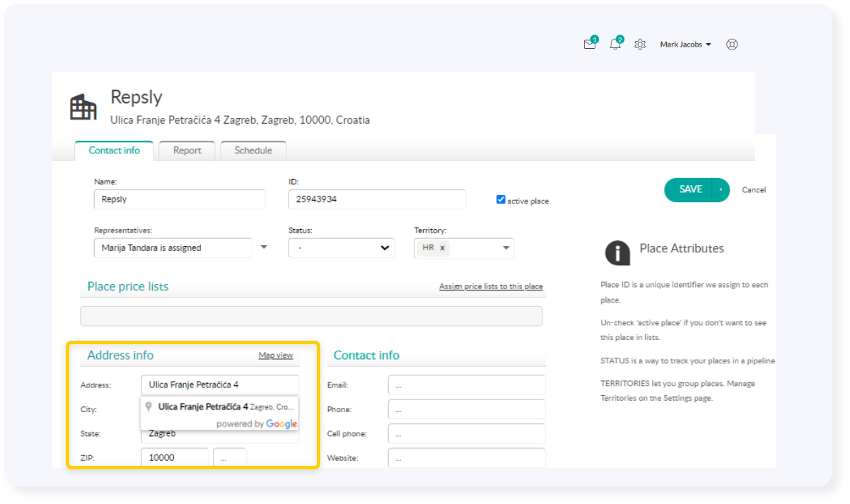Click the State field containing Zagreb
The height and width of the screenshot is (504, 850).
(x=220, y=435)
